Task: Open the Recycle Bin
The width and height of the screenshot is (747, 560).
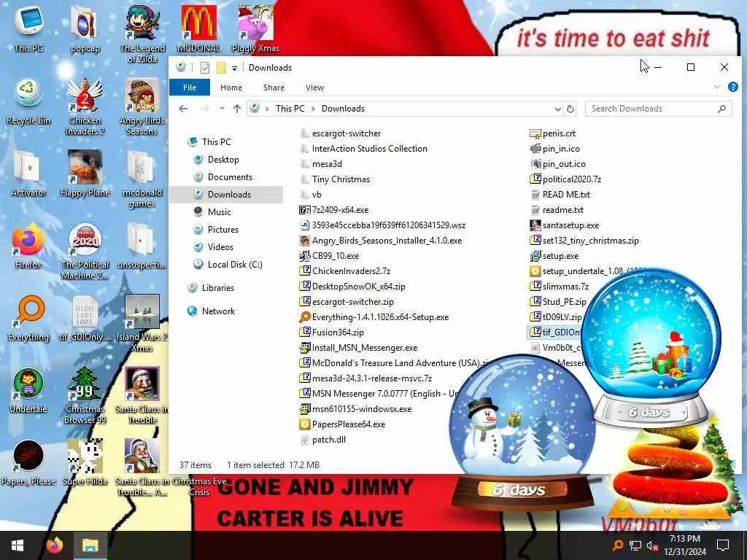Action: 28,102
